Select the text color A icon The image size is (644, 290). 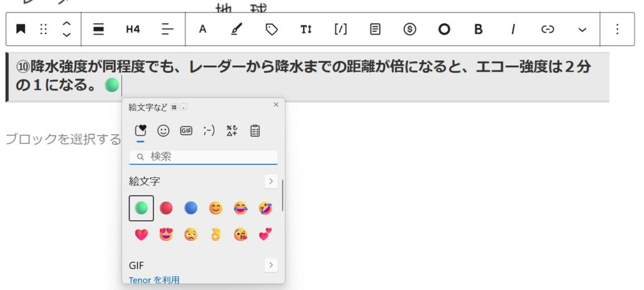[203, 29]
